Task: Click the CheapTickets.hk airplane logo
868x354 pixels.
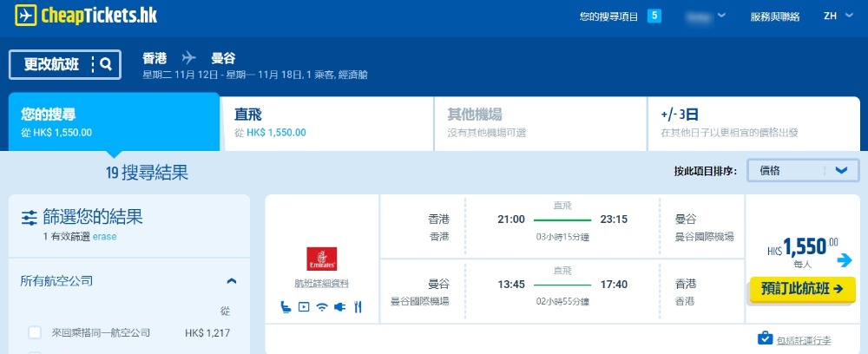Action: [26, 16]
